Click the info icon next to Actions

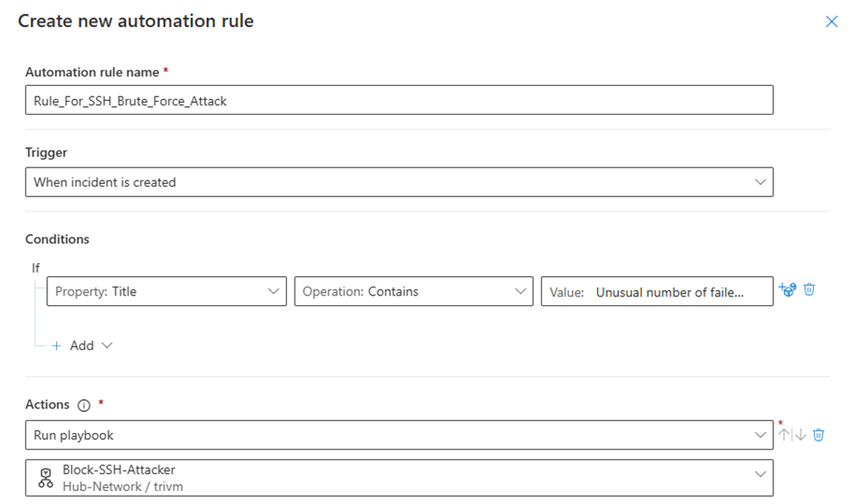[x=83, y=405]
